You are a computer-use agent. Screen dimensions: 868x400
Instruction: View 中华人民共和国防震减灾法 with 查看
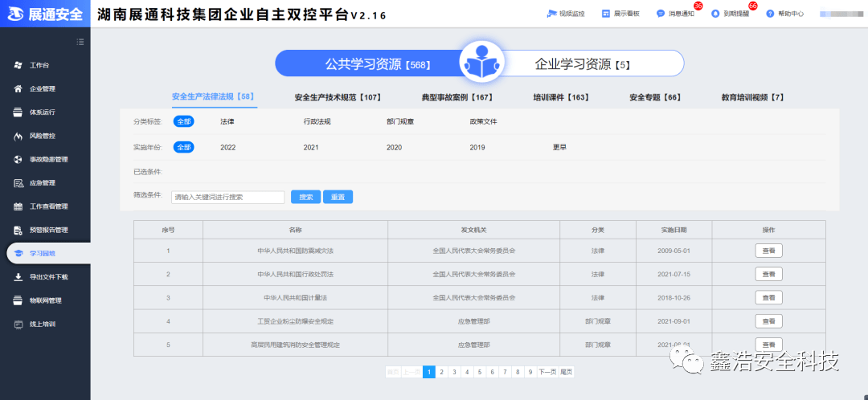(768, 251)
